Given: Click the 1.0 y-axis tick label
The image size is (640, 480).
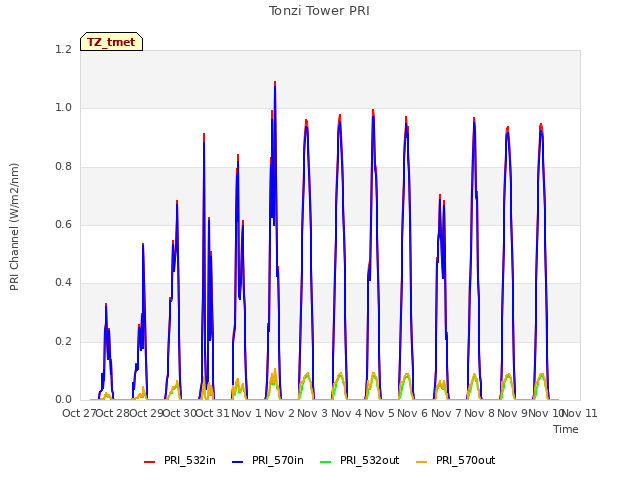Looking at the screenshot, I should (63, 108).
